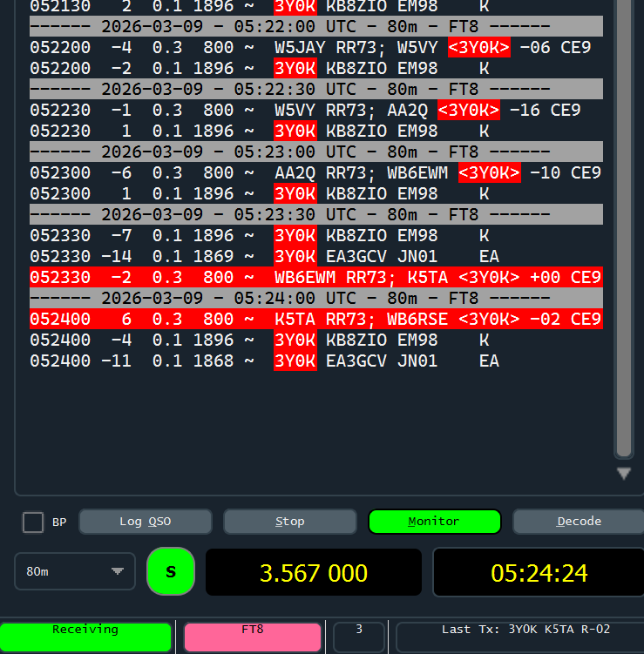The width and height of the screenshot is (644, 654).
Task: Click the scrollbar down arrow of decode list
Action: (624, 474)
